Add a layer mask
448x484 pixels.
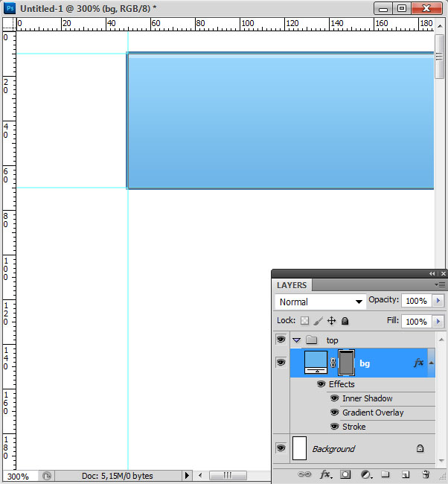pyautogui.click(x=345, y=474)
